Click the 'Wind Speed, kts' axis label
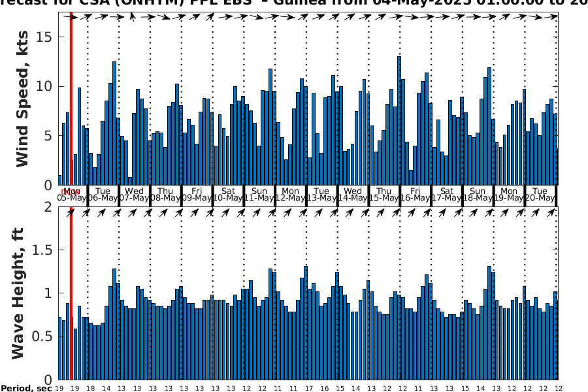This screenshot has height=392, width=588. (22, 99)
